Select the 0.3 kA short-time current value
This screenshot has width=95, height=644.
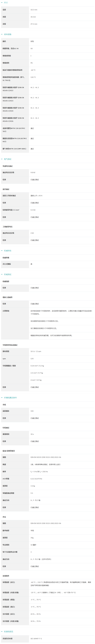(x=33, y=210)
